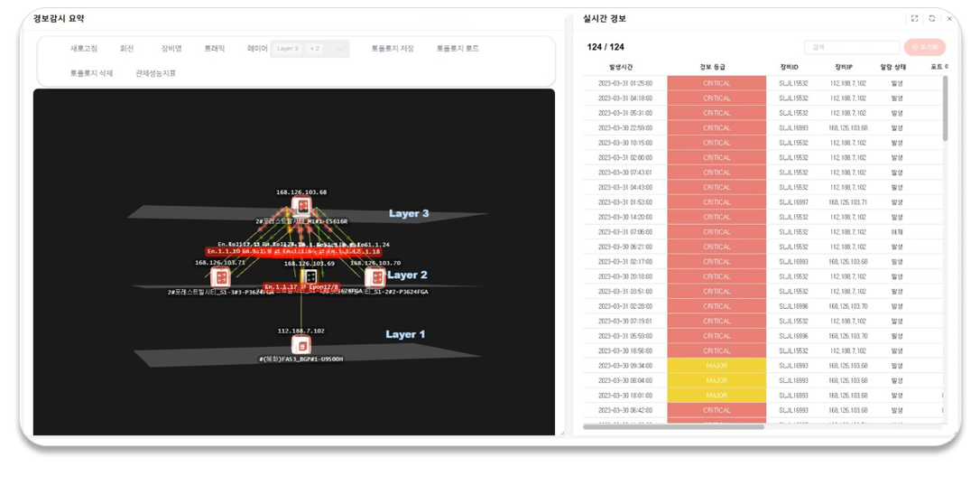The height and width of the screenshot is (495, 980).
Task: Open 관제성능지표 performance indicators
Action: 155,73
